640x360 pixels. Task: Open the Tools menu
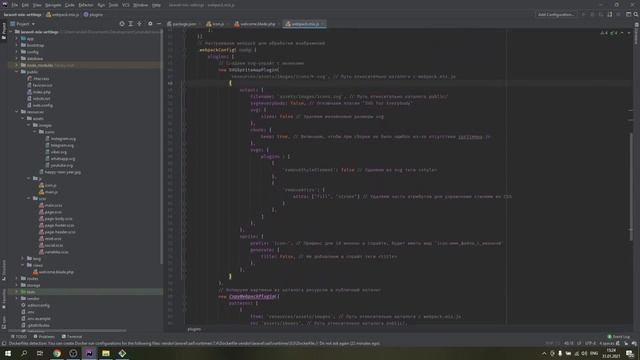coord(113,5)
